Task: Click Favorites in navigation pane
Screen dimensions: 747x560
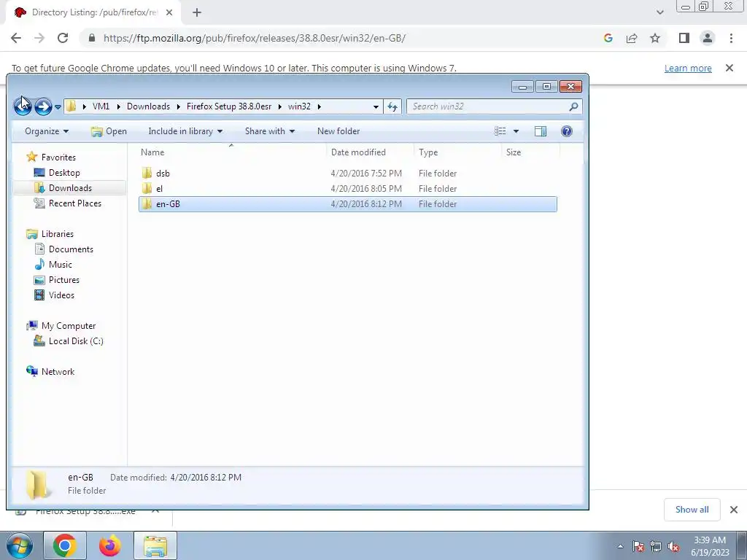Action: pos(58,157)
